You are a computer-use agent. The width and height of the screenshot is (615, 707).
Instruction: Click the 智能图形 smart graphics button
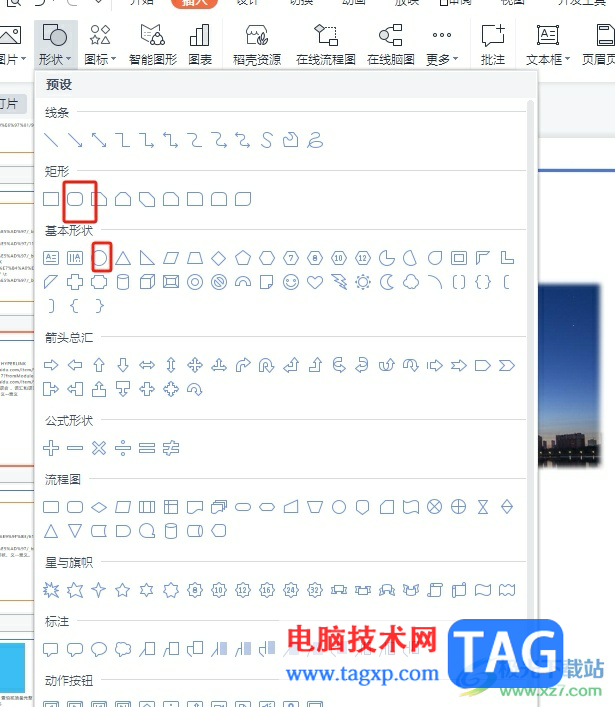point(153,45)
